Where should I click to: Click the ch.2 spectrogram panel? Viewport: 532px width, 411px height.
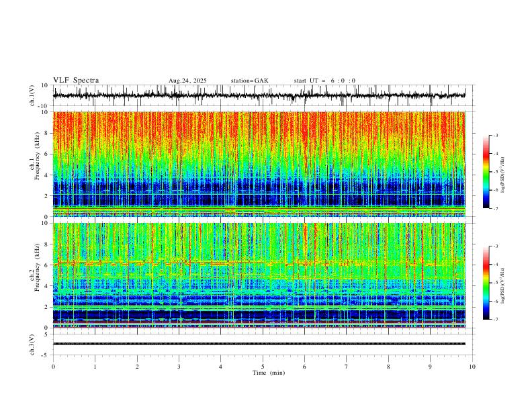tap(259, 275)
